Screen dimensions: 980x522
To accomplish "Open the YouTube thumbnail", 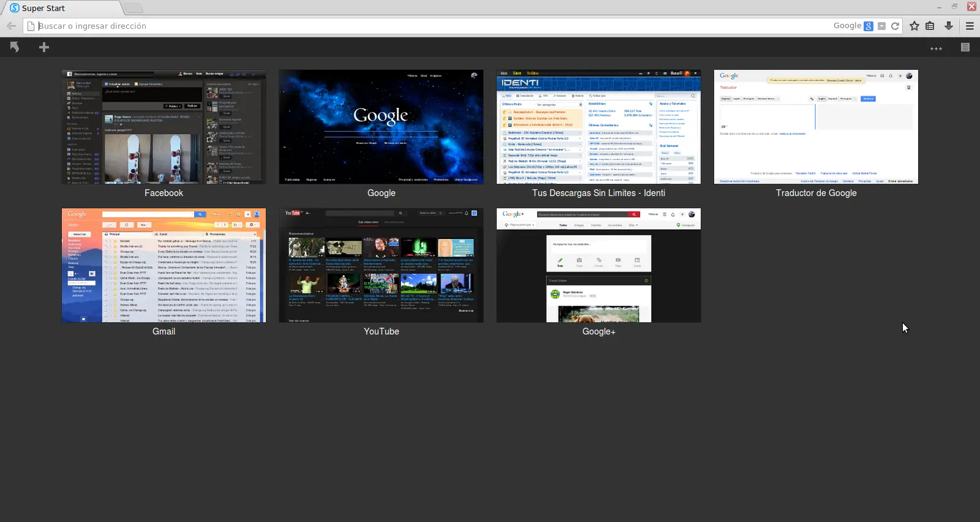I will [x=381, y=265].
